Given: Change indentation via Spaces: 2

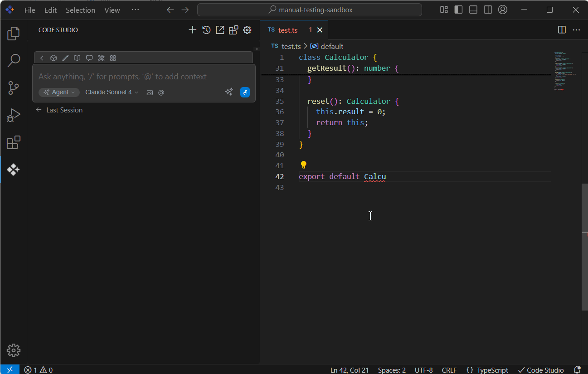Looking at the screenshot, I should point(392,370).
